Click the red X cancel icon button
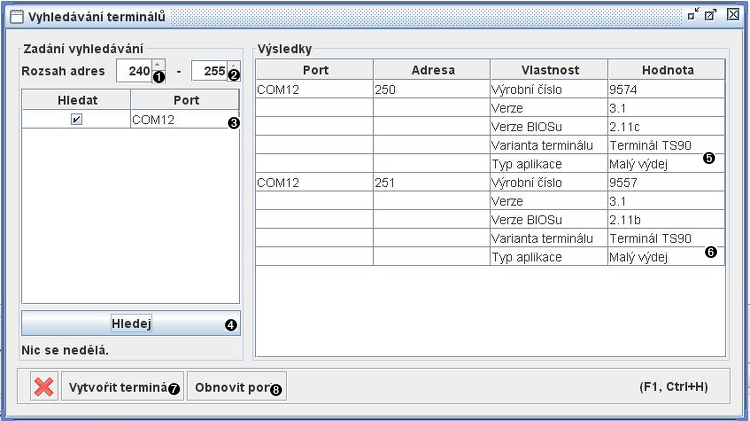Image resolution: width=750 pixels, height=421 pixels. (x=43, y=387)
